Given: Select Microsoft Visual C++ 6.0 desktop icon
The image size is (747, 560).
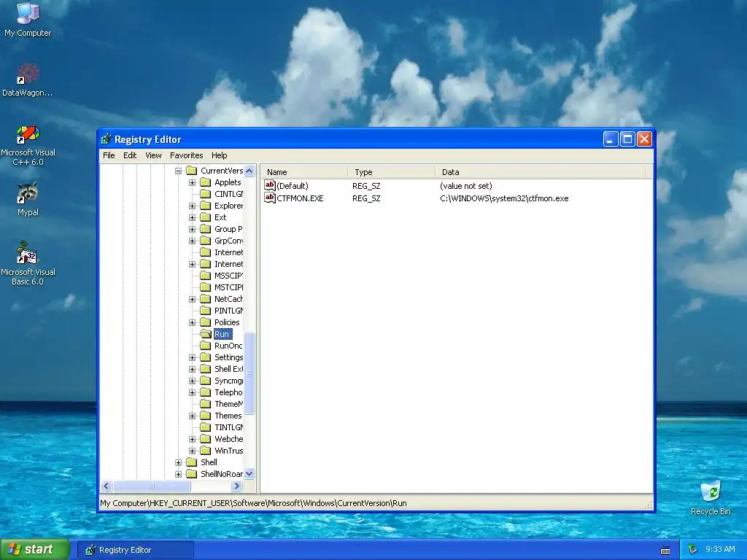Looking at the screenshot, I should pyautogui.click(x=28, y=134).
